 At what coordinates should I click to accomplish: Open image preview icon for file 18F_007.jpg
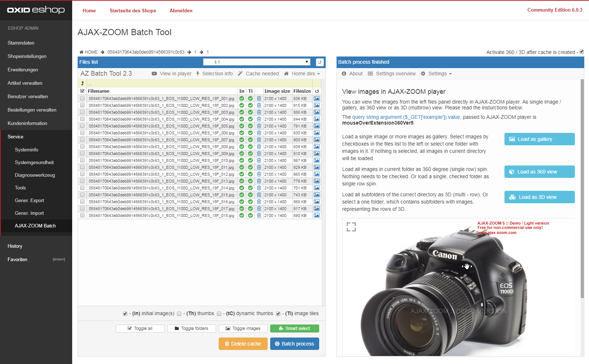click(x=317, y=140)
